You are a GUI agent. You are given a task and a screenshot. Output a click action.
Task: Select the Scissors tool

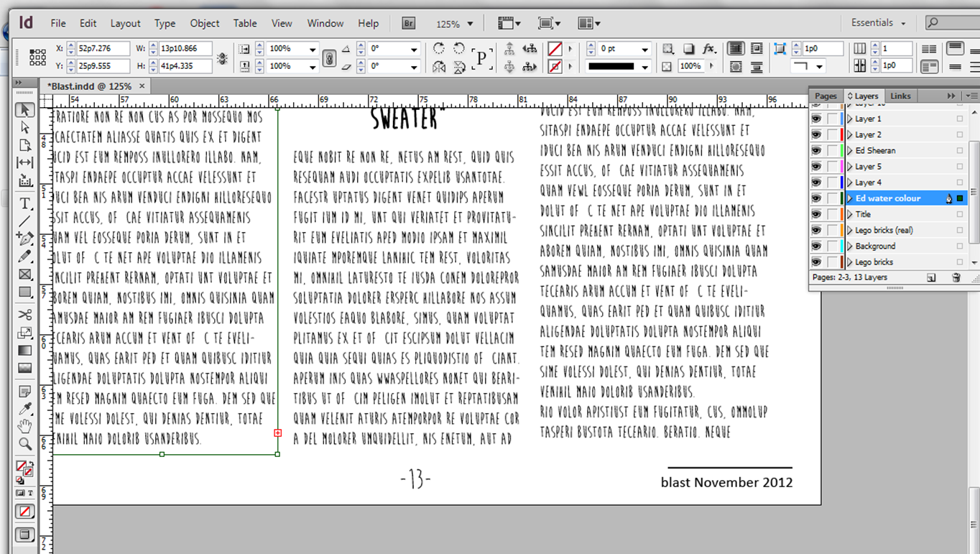point(24,314)
